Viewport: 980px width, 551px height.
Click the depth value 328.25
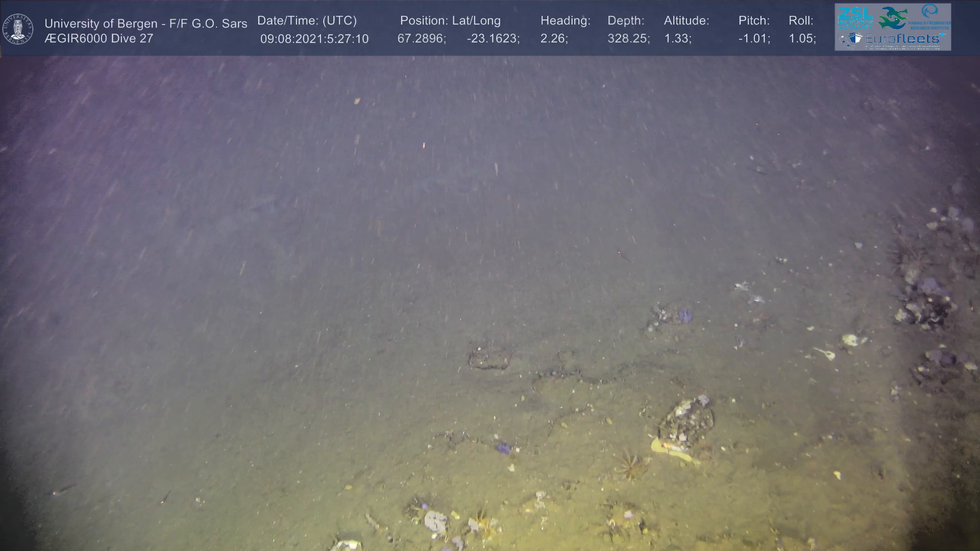click(628, 39)
